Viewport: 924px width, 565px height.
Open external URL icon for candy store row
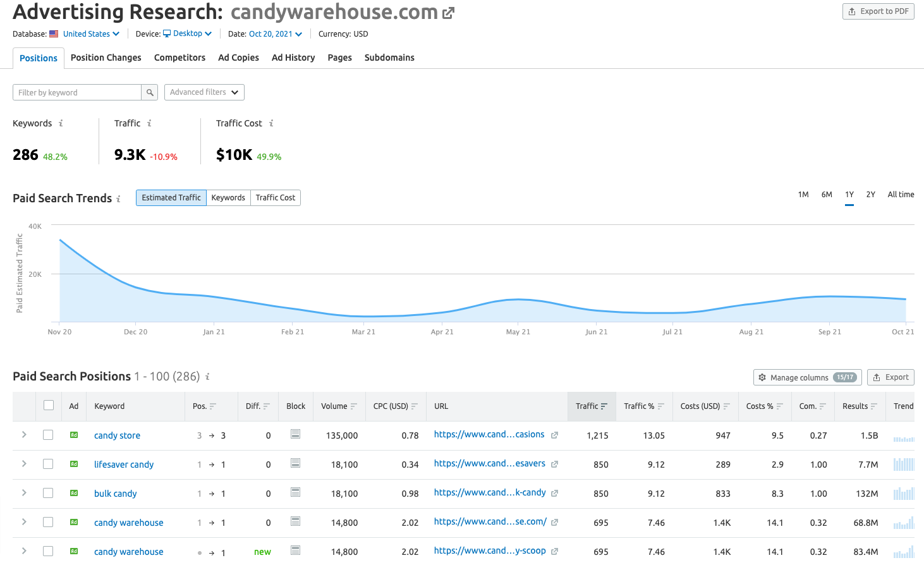click(x=554, y=435)
